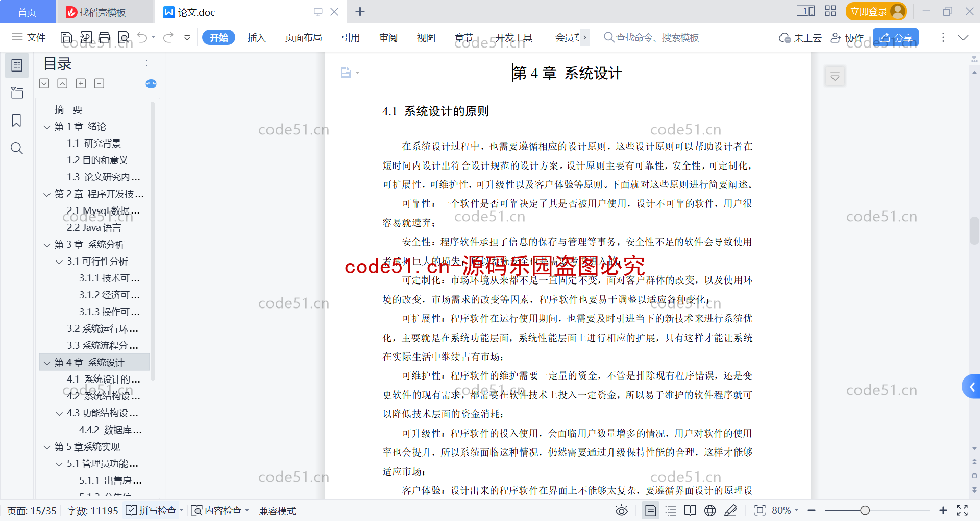Image resolution: width=980 pixels, height=521 pixels.
Task: Open the 文件 file menu
Action: click(x=29, y=37)
